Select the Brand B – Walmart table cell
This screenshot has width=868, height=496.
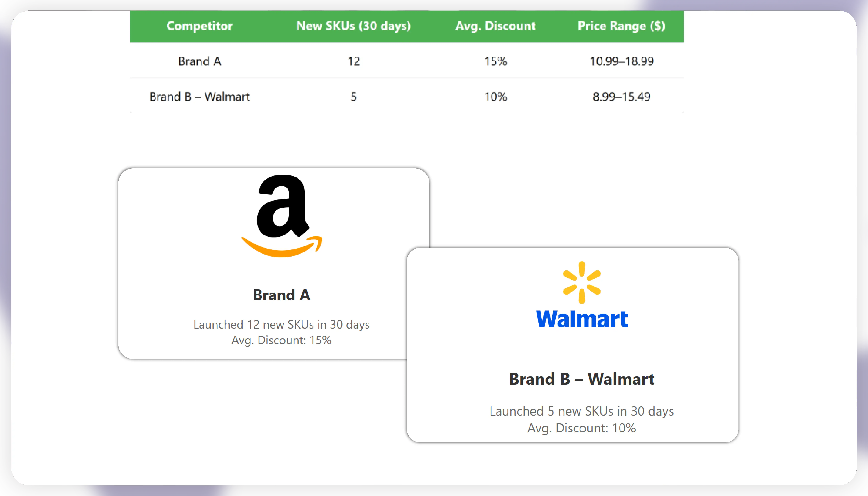click(200, 97)
